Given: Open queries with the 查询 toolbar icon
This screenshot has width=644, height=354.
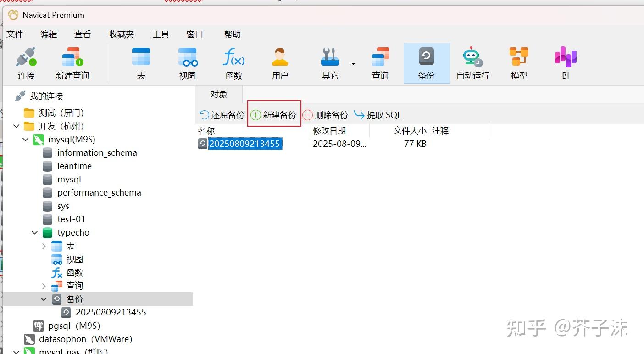Looking at the screenshot, I should point(380,62).
